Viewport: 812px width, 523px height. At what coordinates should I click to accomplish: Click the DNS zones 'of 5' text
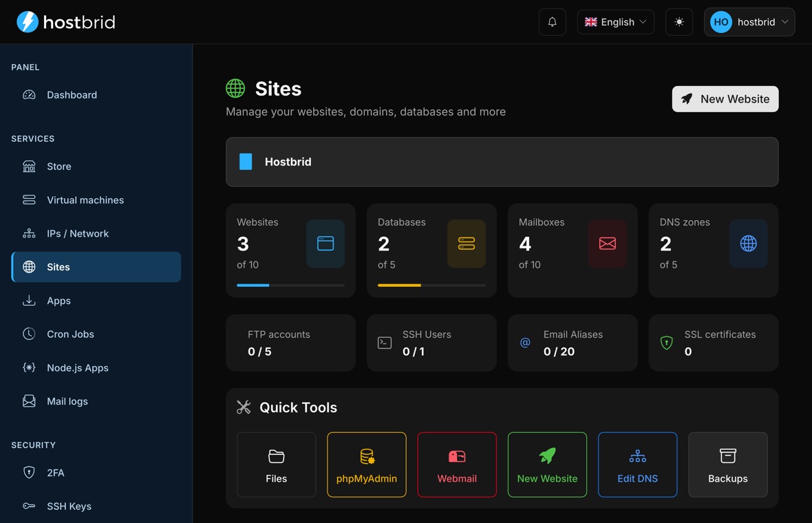(x=668, y=265)
